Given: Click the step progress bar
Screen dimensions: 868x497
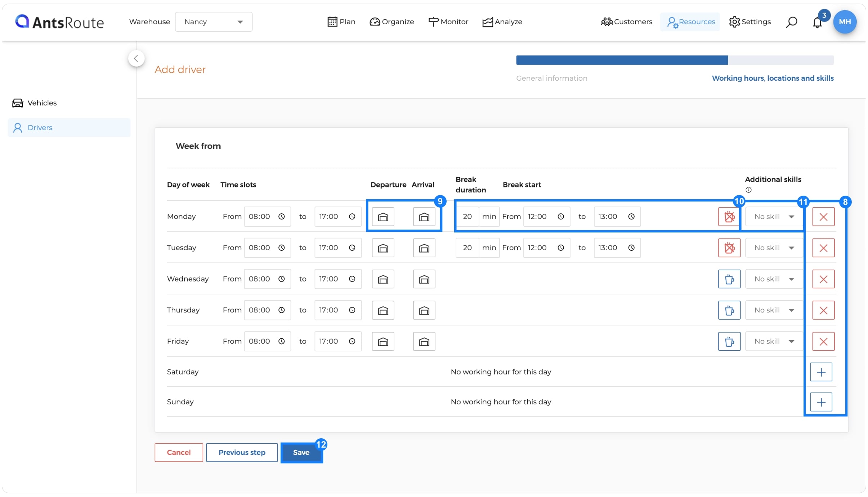Looking at the screenshot, I should pos(675,60).
